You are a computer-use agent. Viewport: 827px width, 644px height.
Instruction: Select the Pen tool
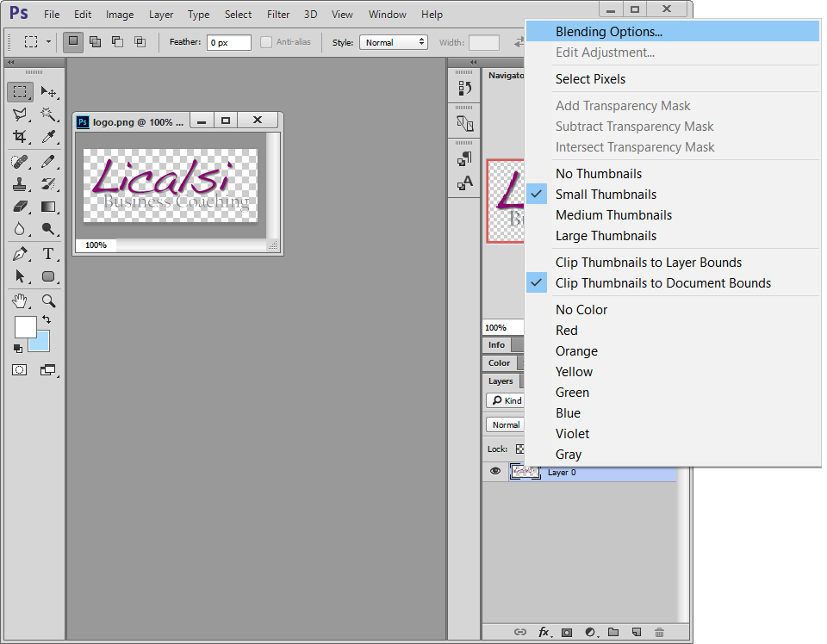tap(20, 254)
